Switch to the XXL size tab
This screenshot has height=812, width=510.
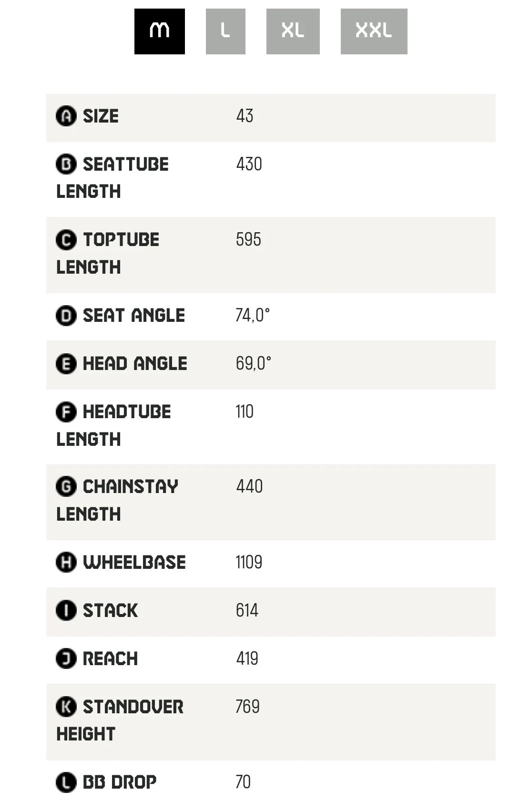374,31
